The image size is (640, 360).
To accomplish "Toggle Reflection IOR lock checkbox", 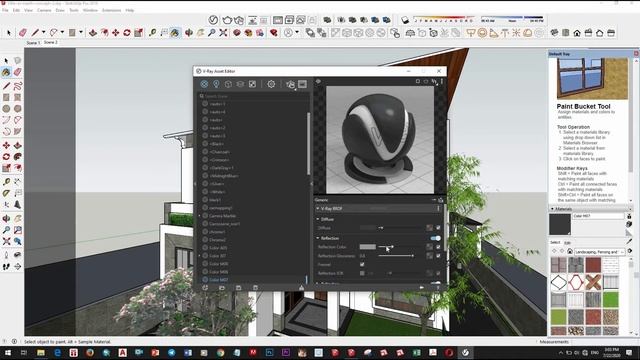I will (x=362, y=273).
